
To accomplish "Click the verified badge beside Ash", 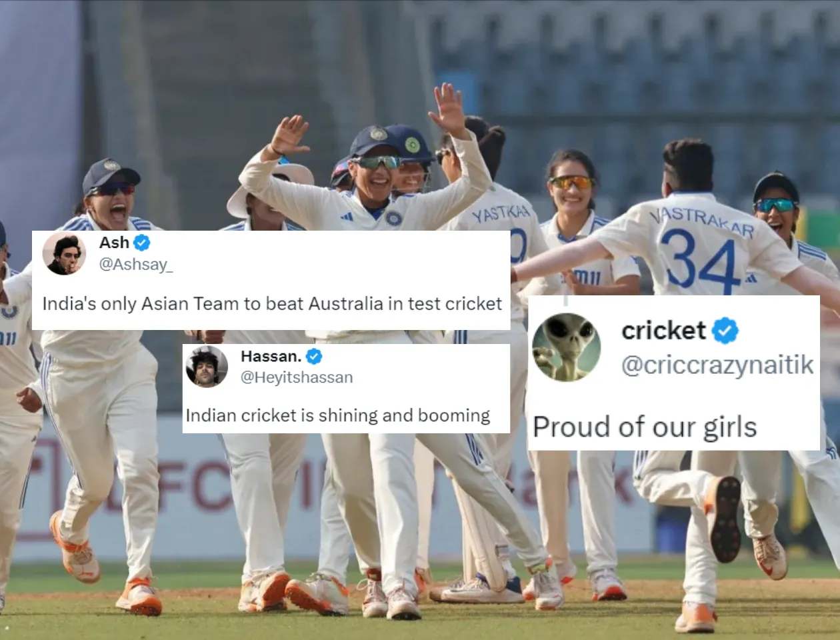I will tap(142, 243).
